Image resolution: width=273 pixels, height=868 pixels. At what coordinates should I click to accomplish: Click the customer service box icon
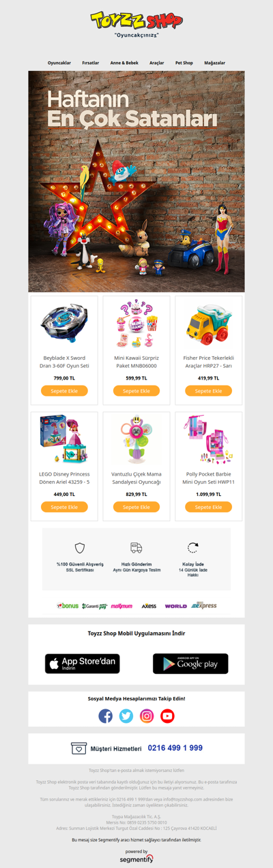click(78, 748)
